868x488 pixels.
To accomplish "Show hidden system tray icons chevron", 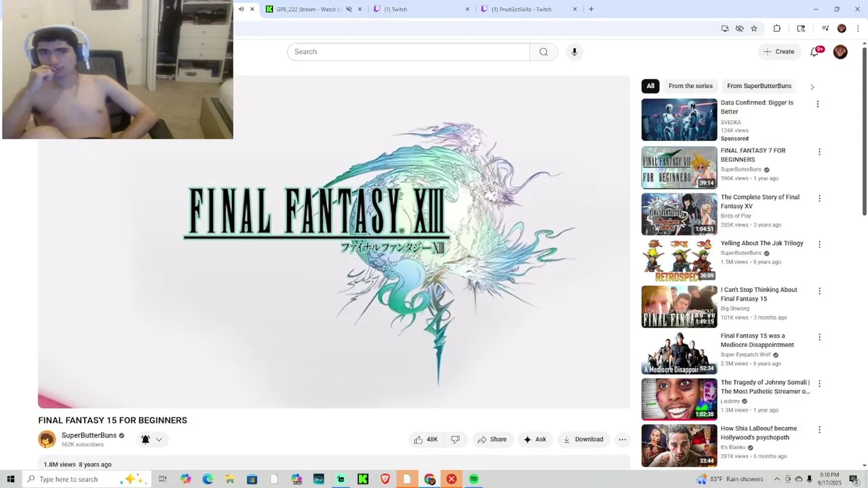I will [x=777, y=479].
